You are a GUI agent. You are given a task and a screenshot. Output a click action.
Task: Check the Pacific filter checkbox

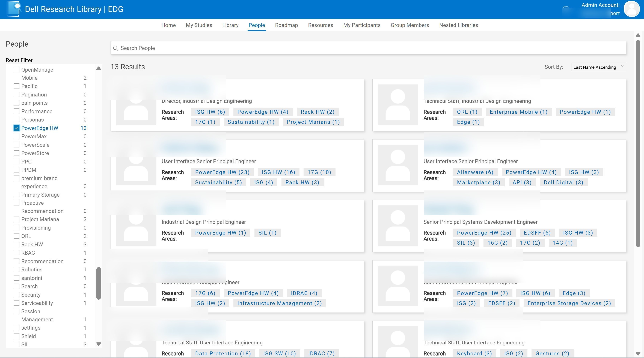(16, 86)
